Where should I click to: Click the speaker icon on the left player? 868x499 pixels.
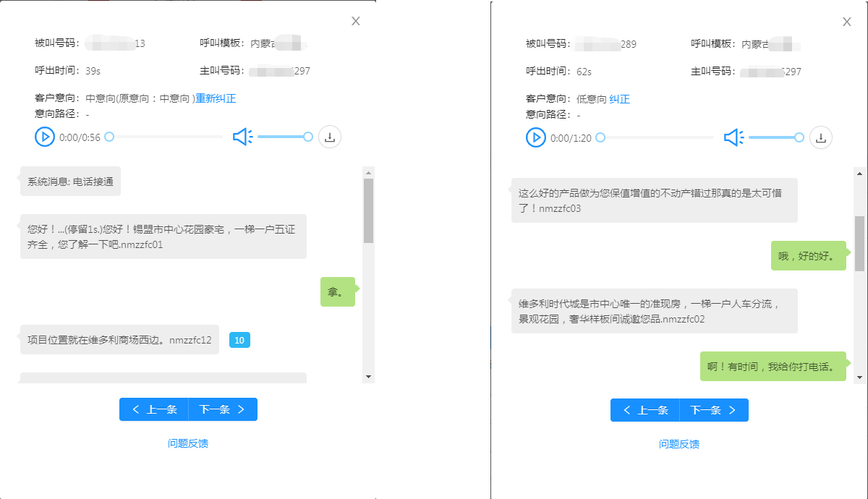tap(241, 136)
